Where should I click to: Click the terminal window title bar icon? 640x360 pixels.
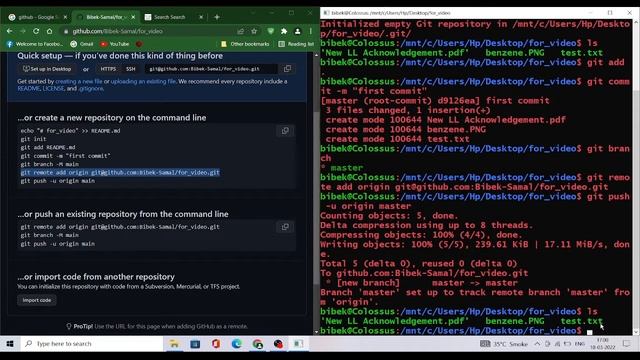326,13
